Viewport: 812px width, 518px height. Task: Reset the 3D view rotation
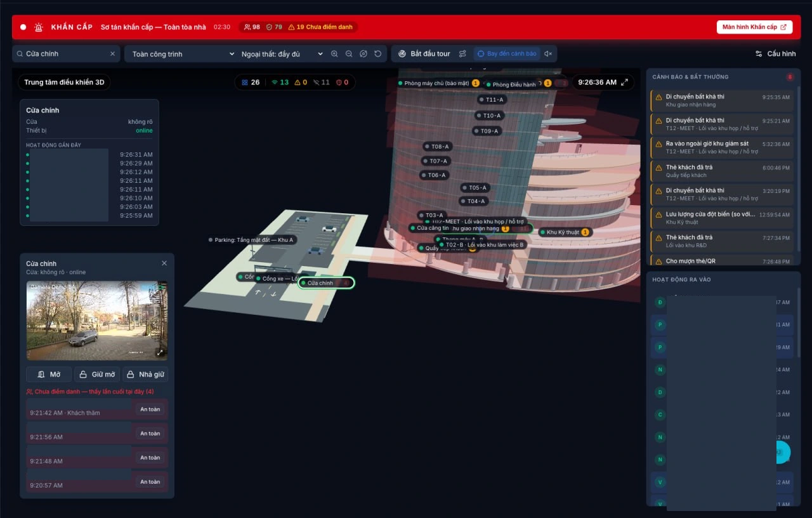pyautogui.click(x=378, y=54)
